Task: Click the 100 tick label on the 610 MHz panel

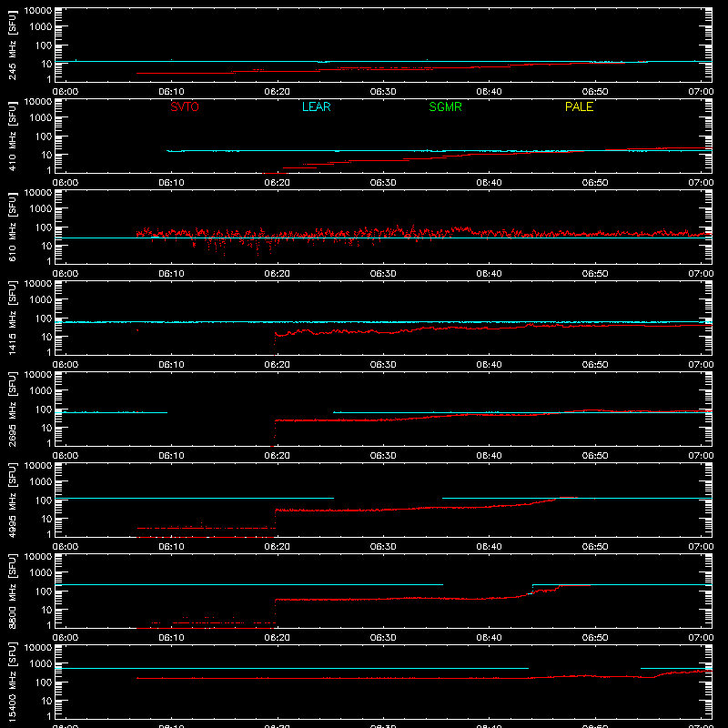Action: click(44, 227)
